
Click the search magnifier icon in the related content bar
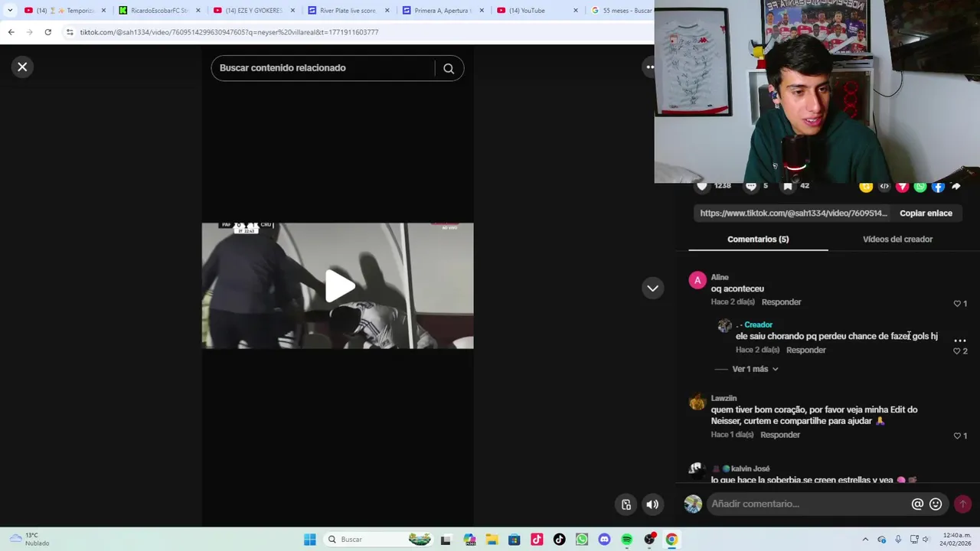pos(449,68)
